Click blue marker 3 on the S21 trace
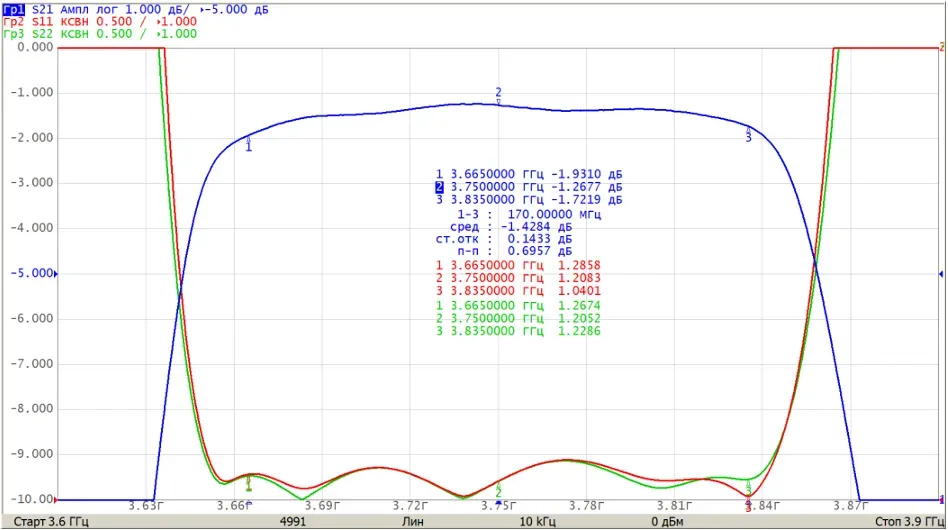Viewport: 948px width, 530px height. click(x=748, y=134)
